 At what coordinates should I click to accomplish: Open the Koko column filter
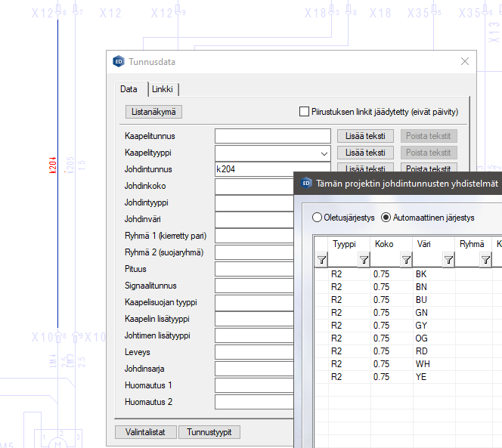coord(406,260)
